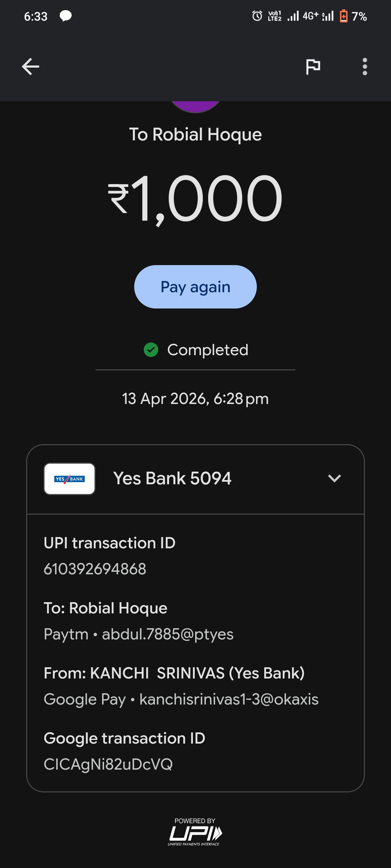Tap the UPI logo at bottom
Viewport: 391px width, 868px height.
195,833
